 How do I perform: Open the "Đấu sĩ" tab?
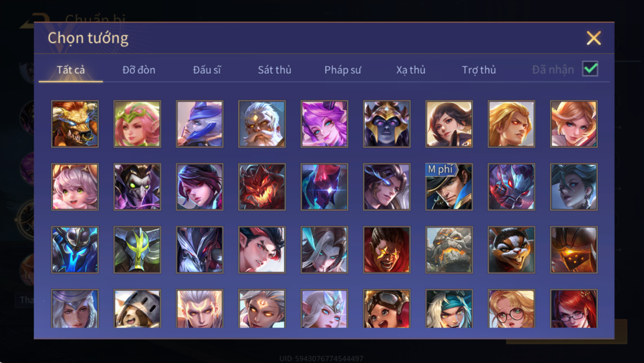point(207,70)
